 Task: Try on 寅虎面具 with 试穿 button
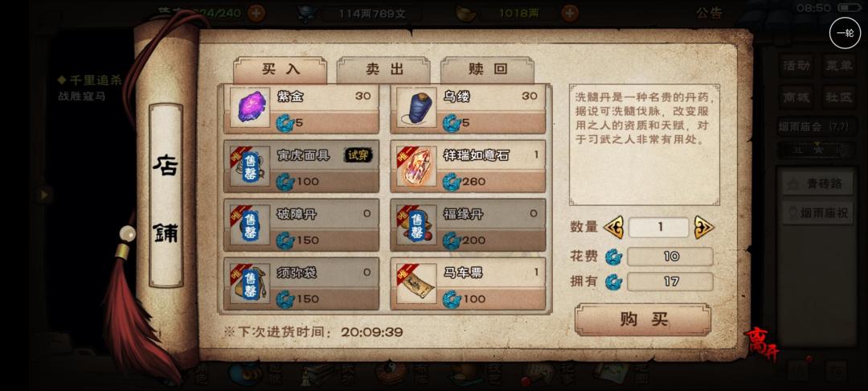pos(358,155)
